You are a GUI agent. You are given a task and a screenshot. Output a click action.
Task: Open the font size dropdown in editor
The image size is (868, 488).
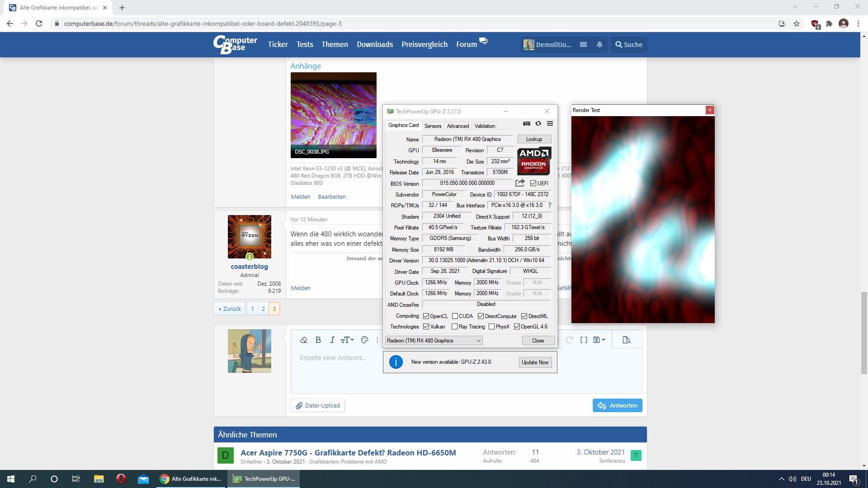(x=347, y=340)
